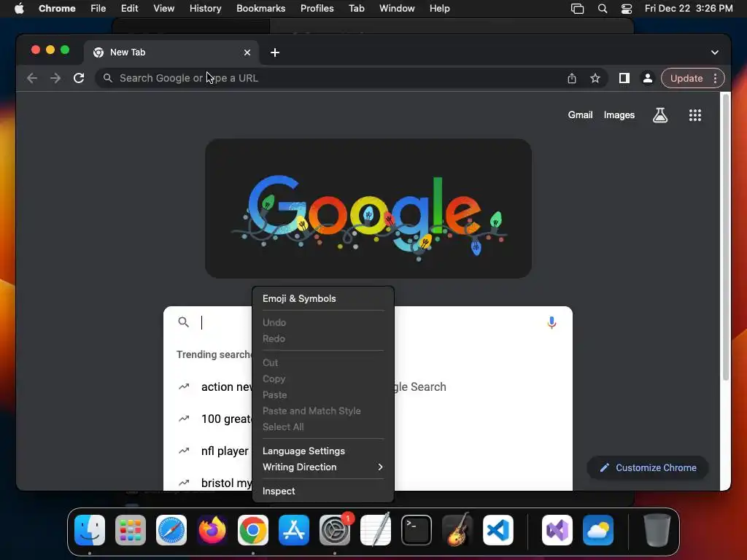747x560 pixels.
Task: Open the weather app in the Dock
Action: click(598, 529)
